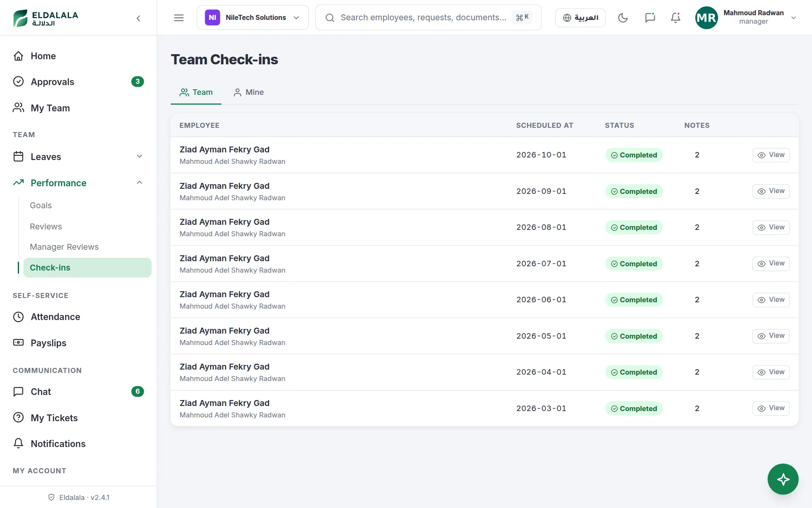This screenshot has height=508, width=812.
Task: View the 2026-05-01 check-in
Action: (771, 336)
